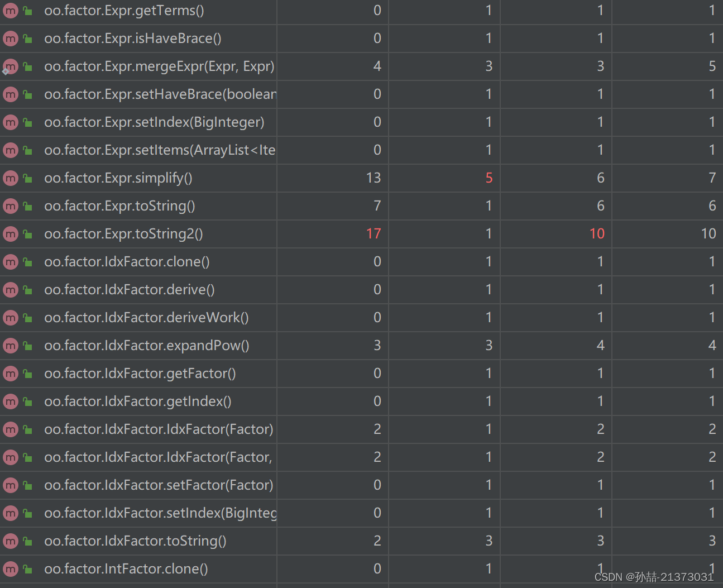Select row oo.factor.IdxFactor.expandPow()
This screenshot has width=723, height=588.
(x=361, y=346)
